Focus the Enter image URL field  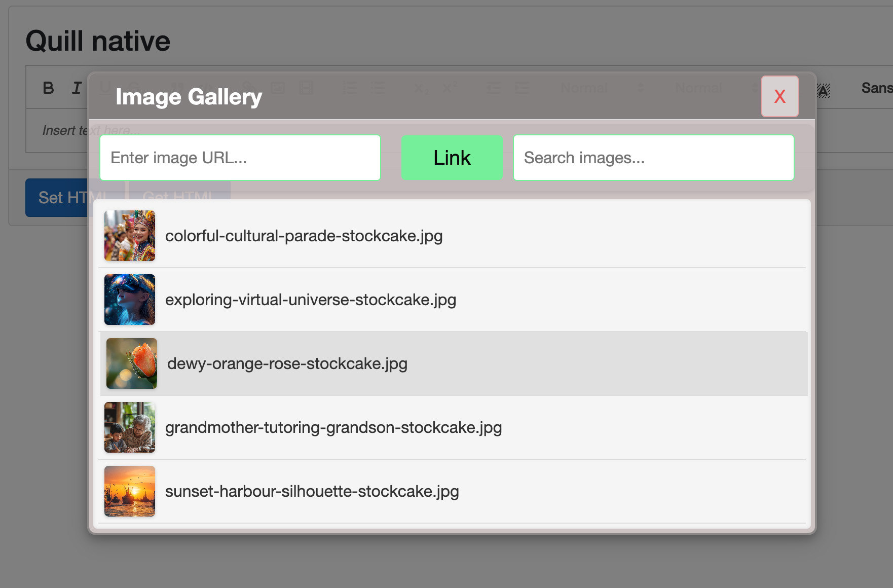tap(240, 158)
